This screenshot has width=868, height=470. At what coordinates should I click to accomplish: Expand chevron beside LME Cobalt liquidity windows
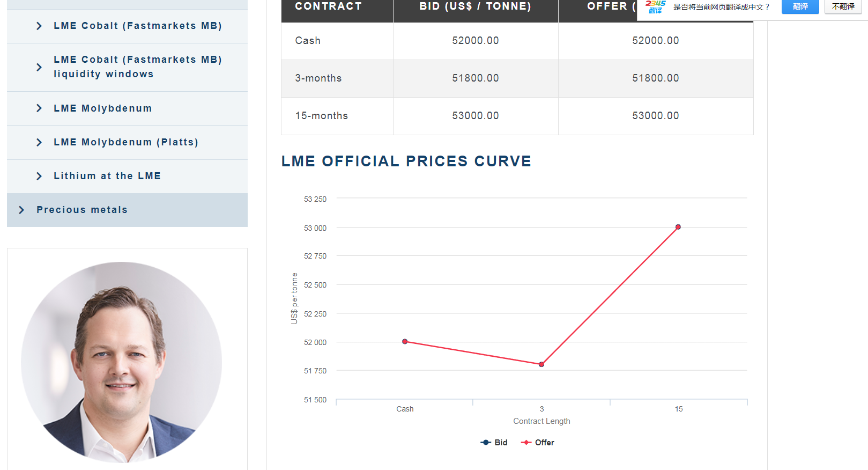pyautogui.click(x=39, y=67)
